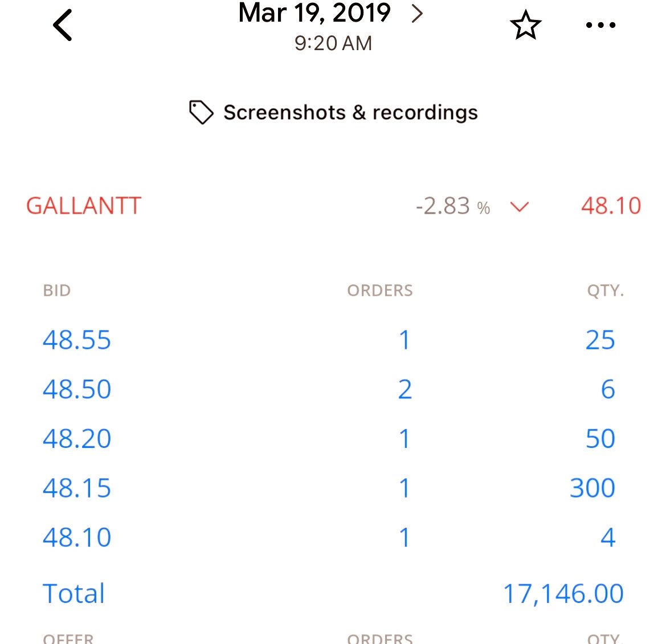Click the 48.10 last price in red
The width and height of the screenshot is (666, 644).
click(x=611, y=206)
